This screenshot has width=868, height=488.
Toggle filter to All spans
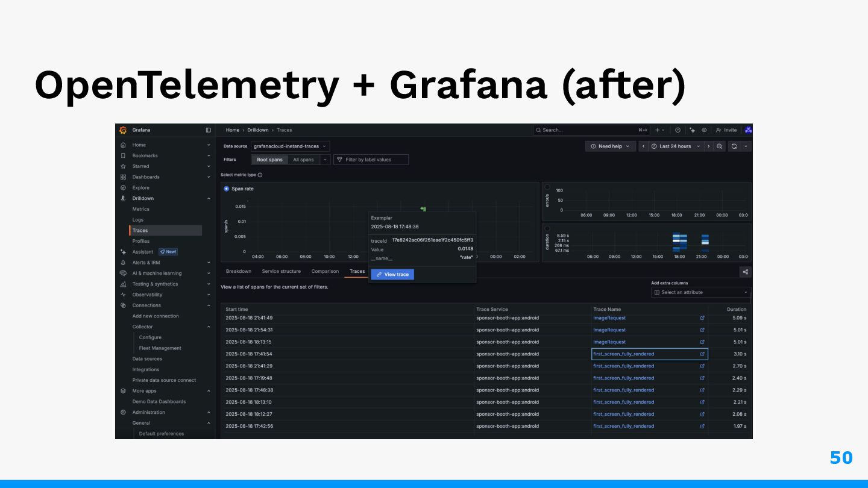point(303,160)
